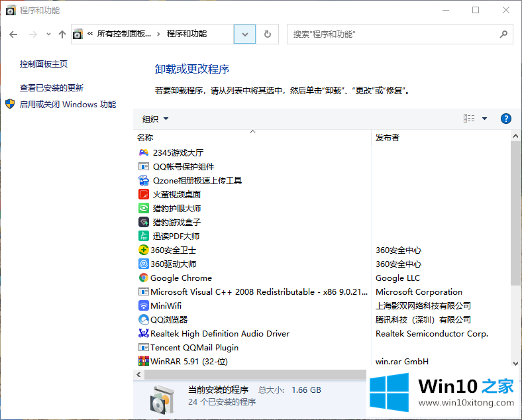Click the refresh button in address bar
522x420 pixels.
pos(268,34)
